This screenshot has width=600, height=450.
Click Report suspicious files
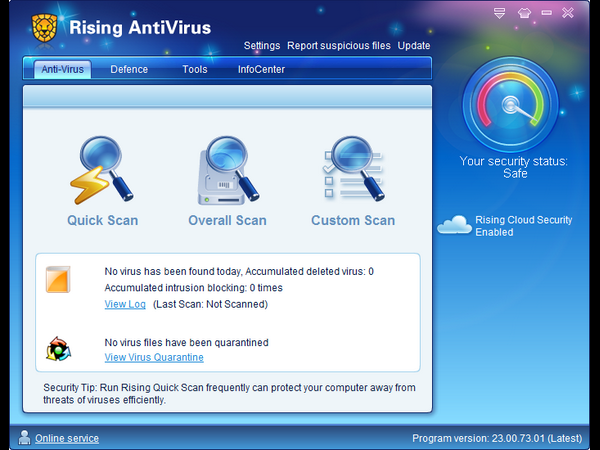(339, 46)
